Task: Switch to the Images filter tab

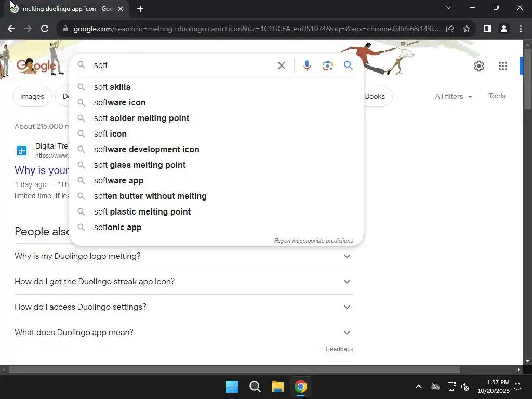Action: 32,96
